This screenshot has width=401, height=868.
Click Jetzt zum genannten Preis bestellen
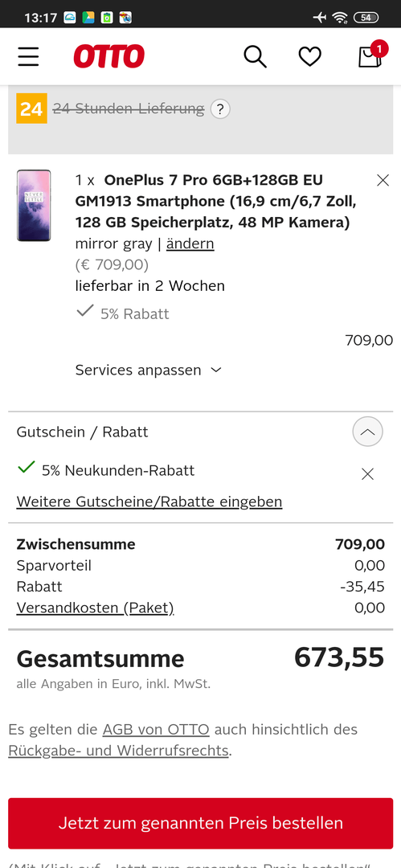201,823
